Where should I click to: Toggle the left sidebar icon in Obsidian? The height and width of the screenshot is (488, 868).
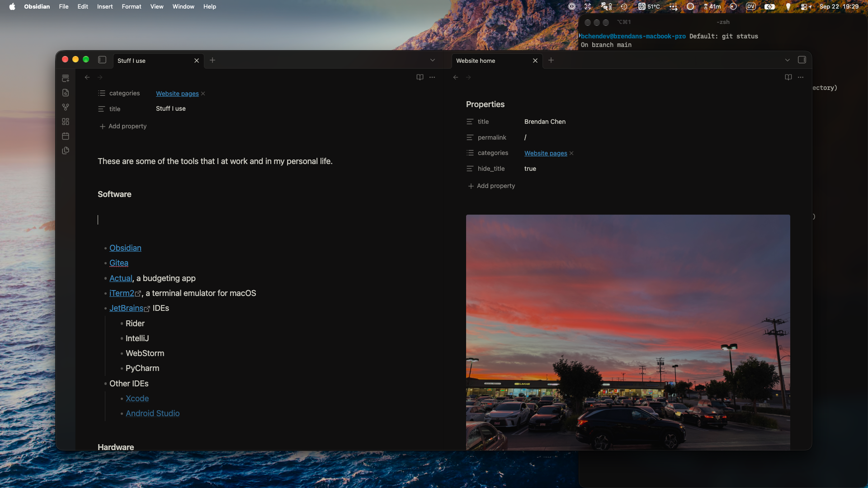102,60
